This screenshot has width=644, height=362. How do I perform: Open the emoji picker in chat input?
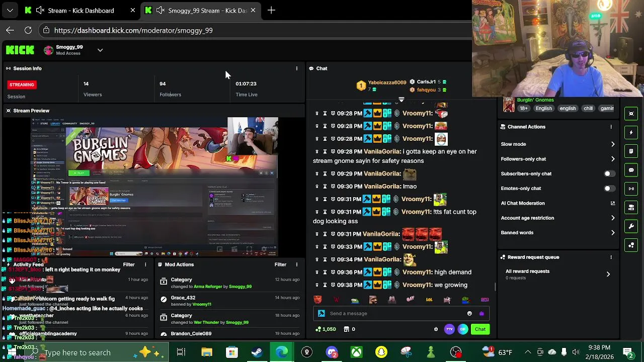[x=469, y=313]
